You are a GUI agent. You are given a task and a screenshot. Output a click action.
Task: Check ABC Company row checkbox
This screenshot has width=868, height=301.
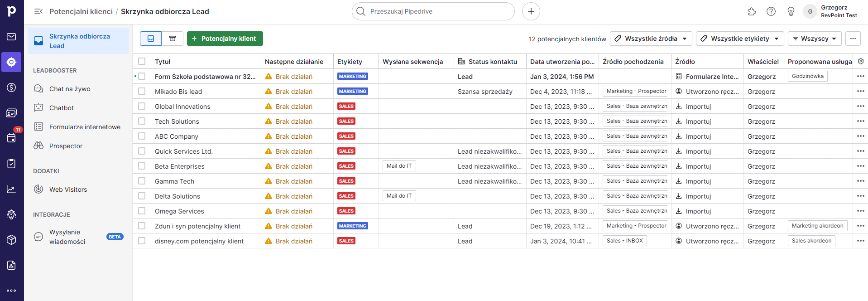coord(142,136)
